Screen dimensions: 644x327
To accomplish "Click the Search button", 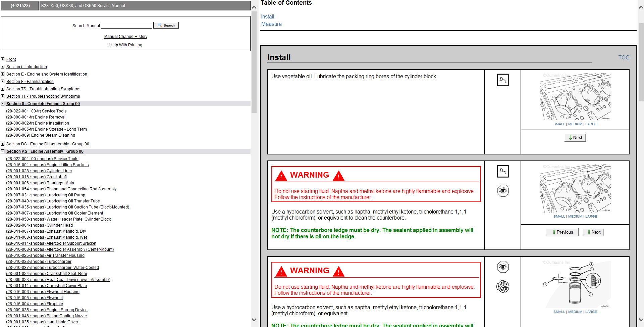I will point(166,25).
